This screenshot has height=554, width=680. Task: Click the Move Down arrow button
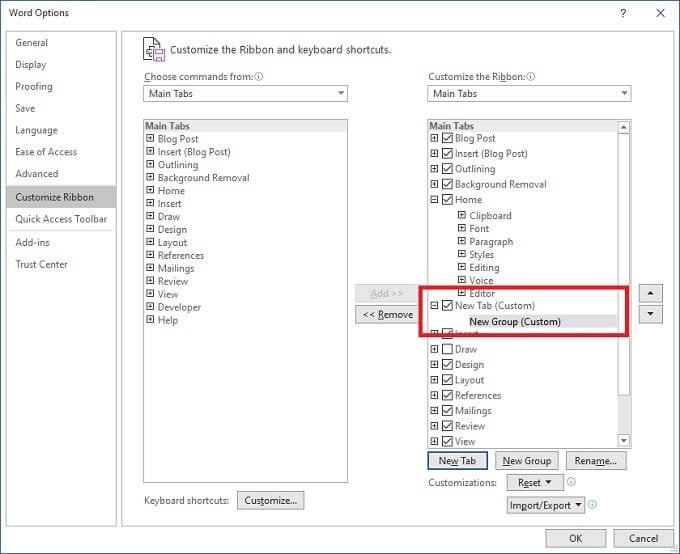coord(650,314)
